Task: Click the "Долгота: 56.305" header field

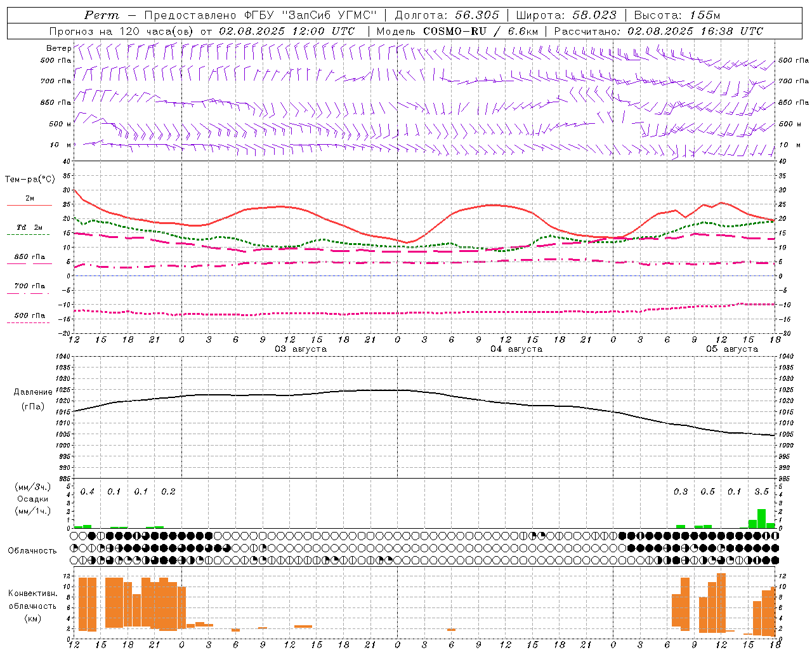Action: (x=447, y=15)
